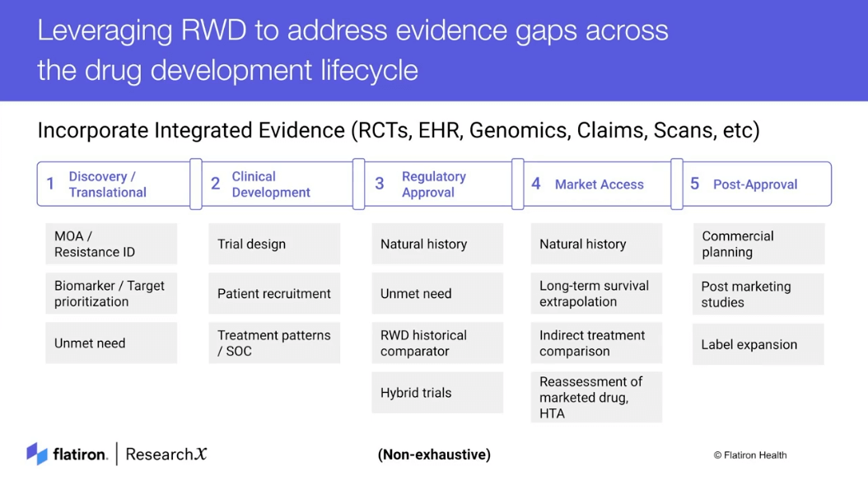Click Unmet need under Discovery / Translational

[111, 343]
